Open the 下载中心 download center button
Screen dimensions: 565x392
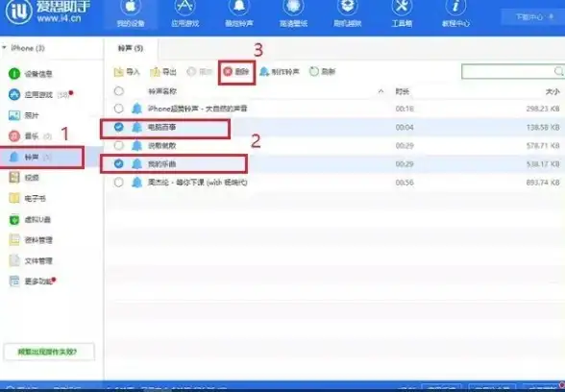click(533, 17)
